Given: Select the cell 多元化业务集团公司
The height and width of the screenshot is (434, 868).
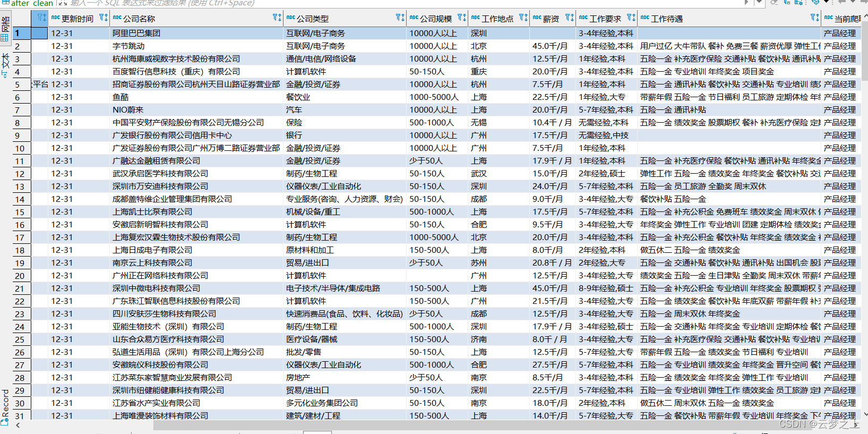Looking at the screenshot, I should (345, 403).
